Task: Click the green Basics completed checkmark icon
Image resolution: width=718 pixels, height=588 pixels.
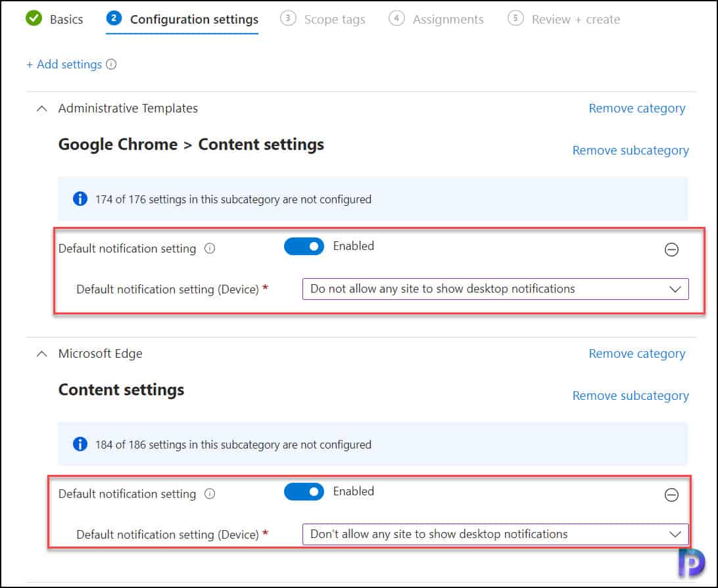Action: pyautogui.click(x=34, y=18)
